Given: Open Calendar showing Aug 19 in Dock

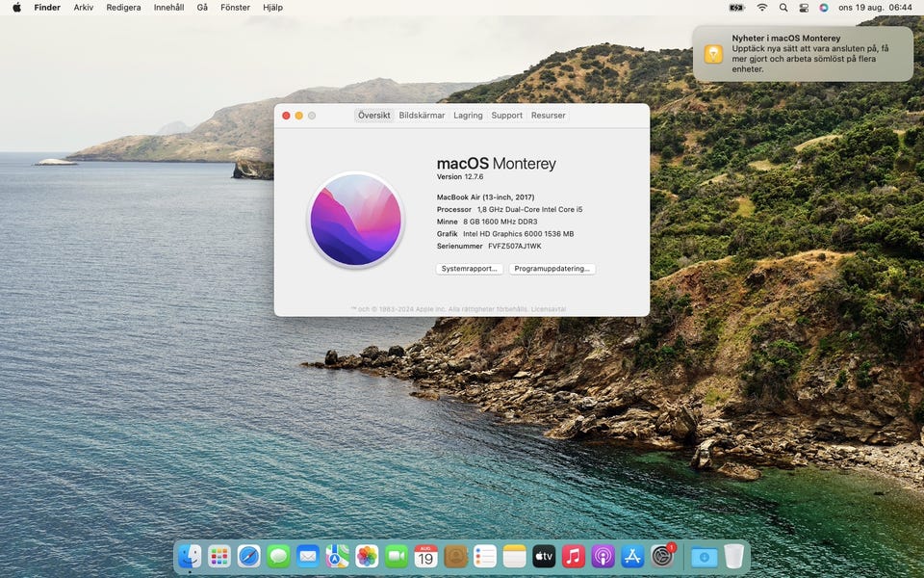Looking at the screenshot, I should pos(425,556).
